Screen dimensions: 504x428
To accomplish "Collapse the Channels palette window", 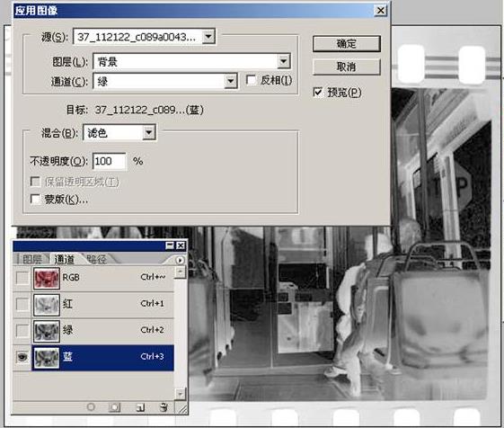I will click(x=170, y=245).
